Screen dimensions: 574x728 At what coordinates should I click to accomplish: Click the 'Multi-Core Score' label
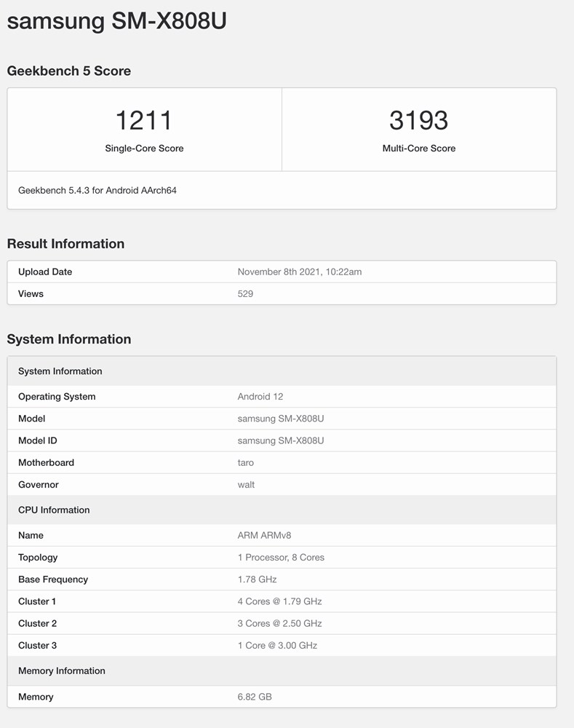[418, 149]
